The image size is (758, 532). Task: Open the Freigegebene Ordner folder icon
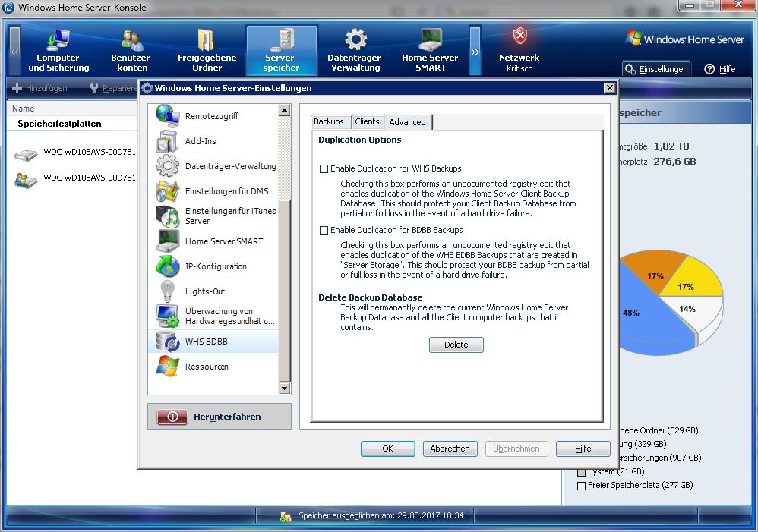(207, 39)
